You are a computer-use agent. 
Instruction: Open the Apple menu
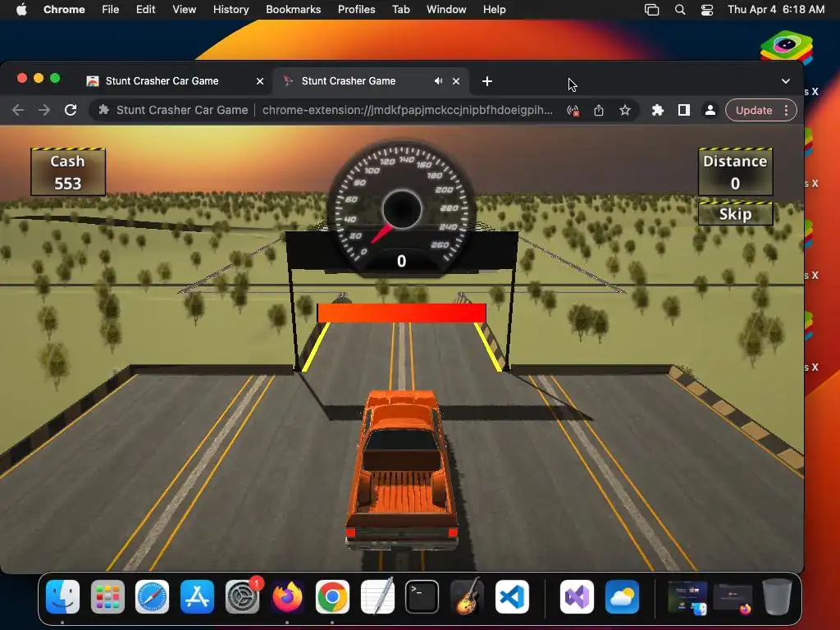(21, 10)
